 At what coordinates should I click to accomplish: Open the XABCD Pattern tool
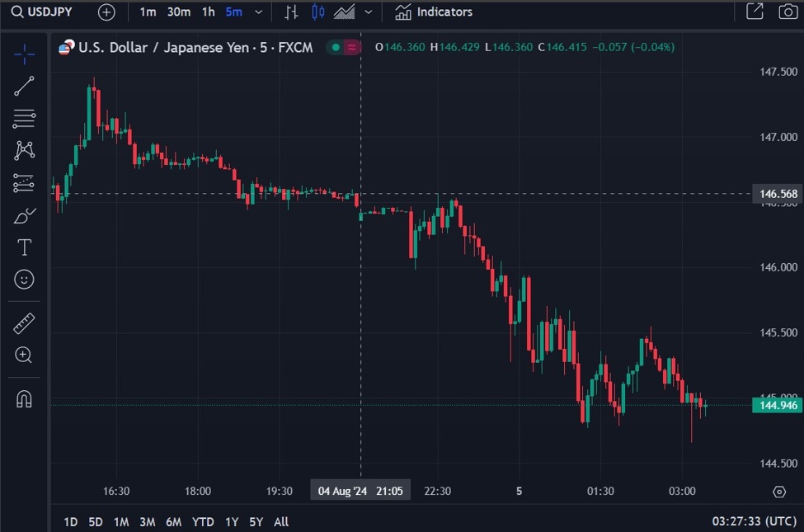[x=24, y=149]
